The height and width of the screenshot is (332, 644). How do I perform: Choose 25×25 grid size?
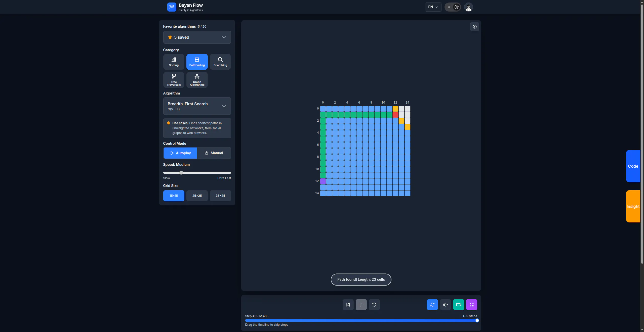point(197,196)
